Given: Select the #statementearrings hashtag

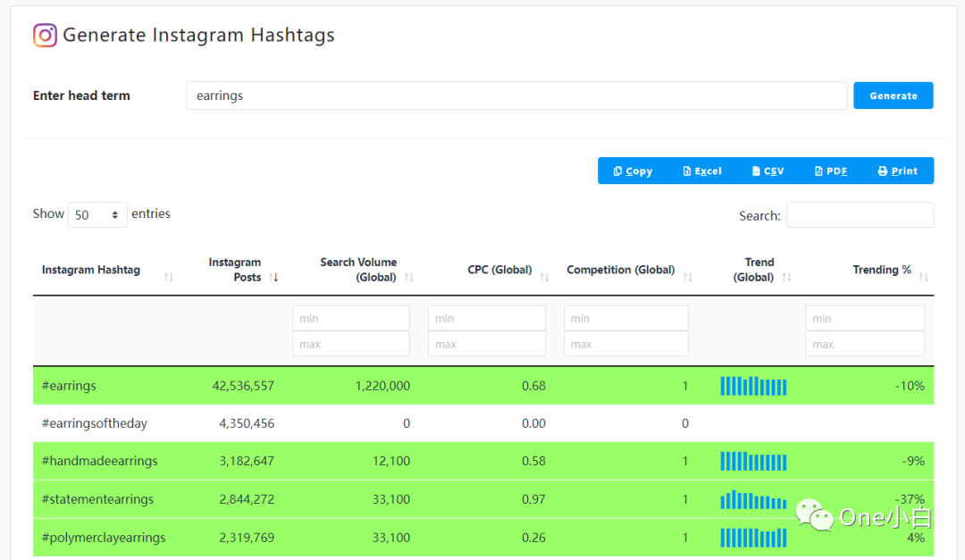Looking at the screenshot, I should click(x=97, y=499).
